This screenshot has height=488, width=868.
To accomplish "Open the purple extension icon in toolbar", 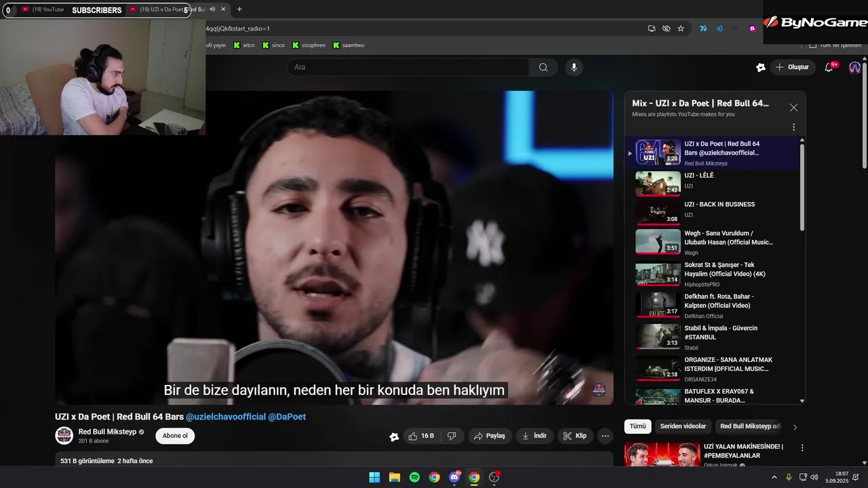I will [752, 28].
